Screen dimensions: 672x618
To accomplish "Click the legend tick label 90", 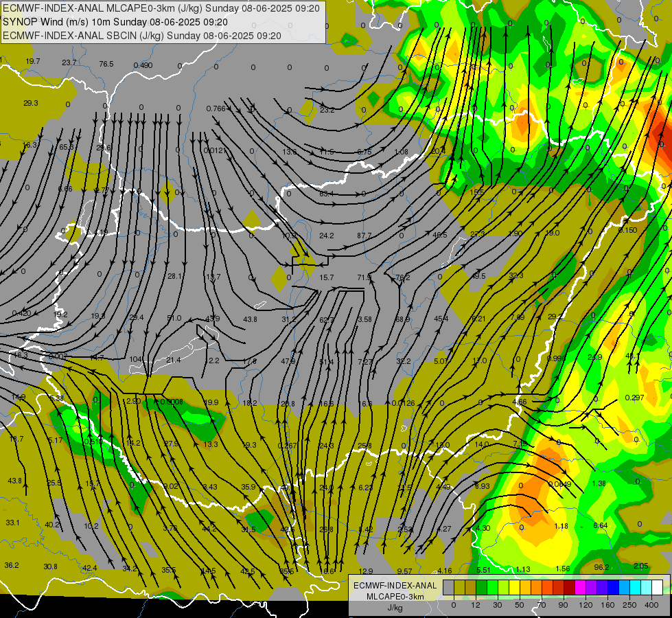I will pos(563,605).
